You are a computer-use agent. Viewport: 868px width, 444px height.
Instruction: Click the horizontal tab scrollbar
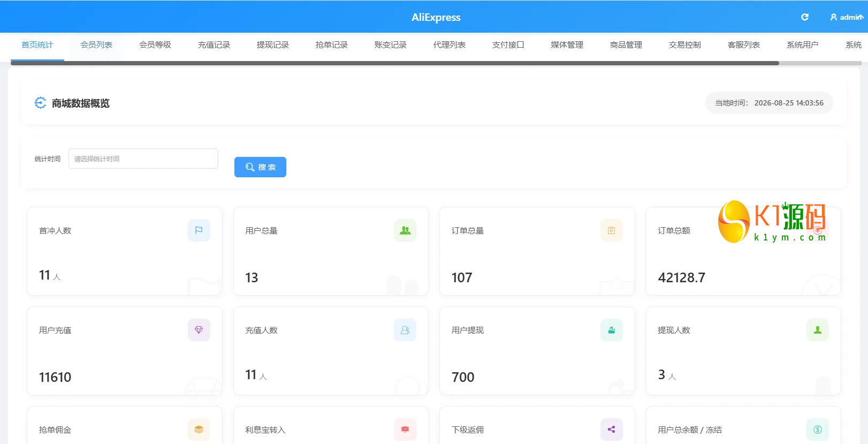pyautogui.click(x=395, y=63)
